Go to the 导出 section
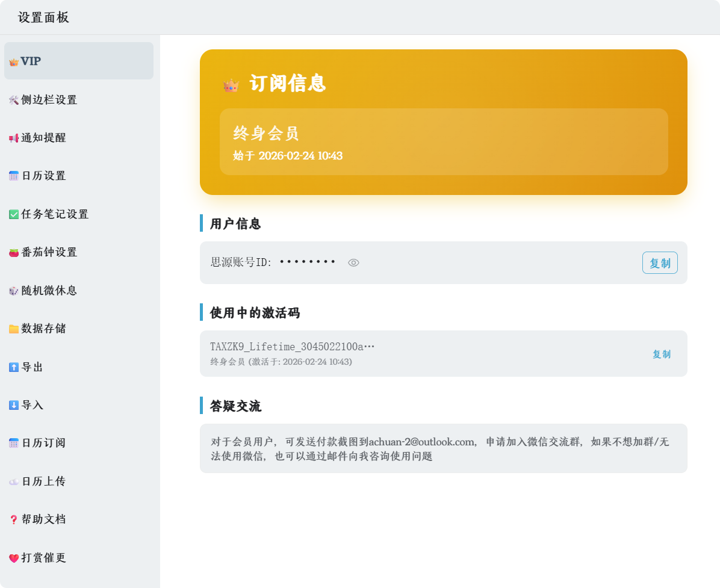 [x=79, y=367]
